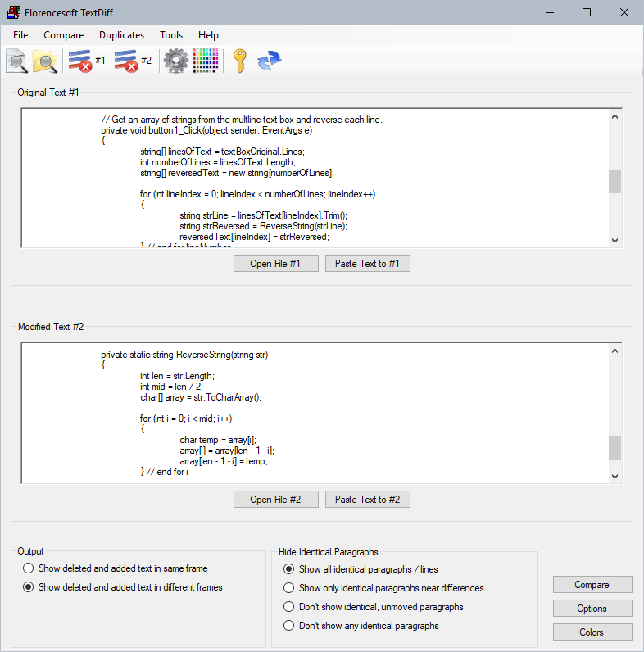Click scrollbar thumb in Modified Text #2 box
Screen dimensions: 644x652
[615, 447]
